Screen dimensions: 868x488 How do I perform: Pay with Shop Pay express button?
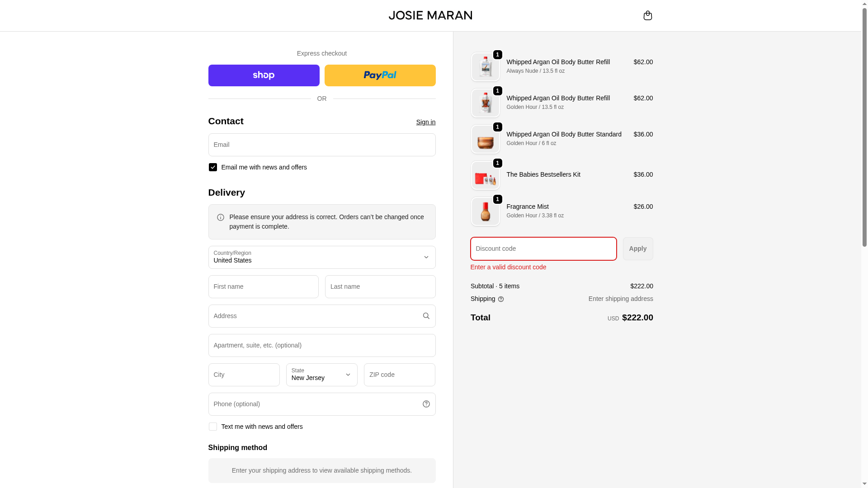click(x=264, y=75)
